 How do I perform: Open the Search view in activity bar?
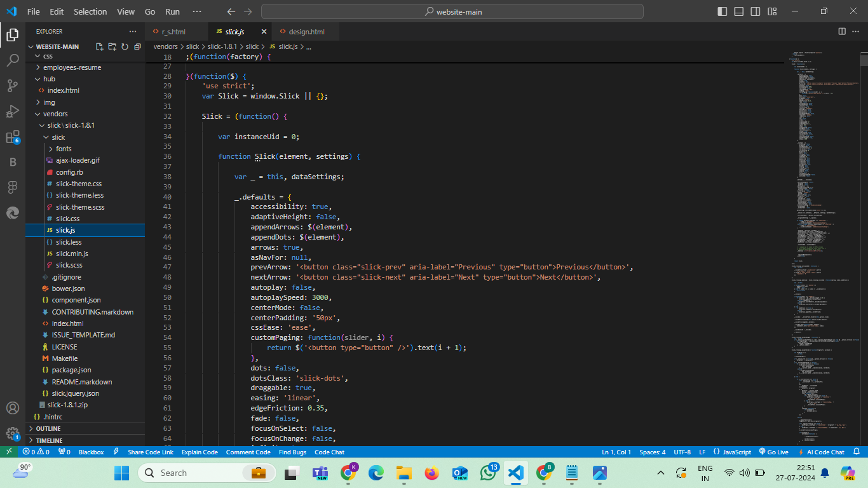[13, 60]
